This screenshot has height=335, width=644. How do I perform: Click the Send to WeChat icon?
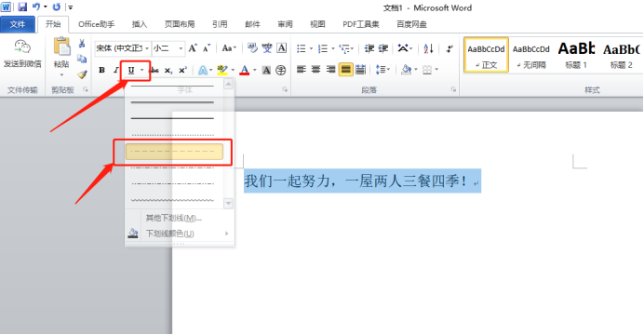point(22,47)
